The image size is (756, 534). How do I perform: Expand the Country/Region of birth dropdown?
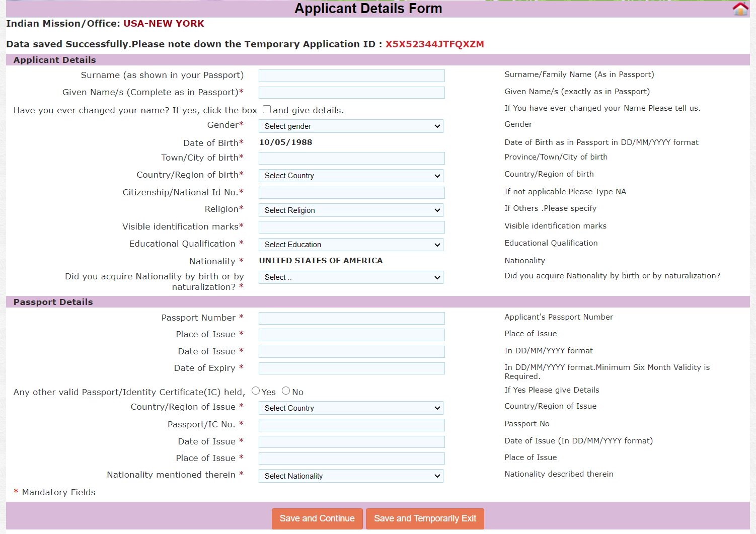pyautogui.click(x=351, y=176)
